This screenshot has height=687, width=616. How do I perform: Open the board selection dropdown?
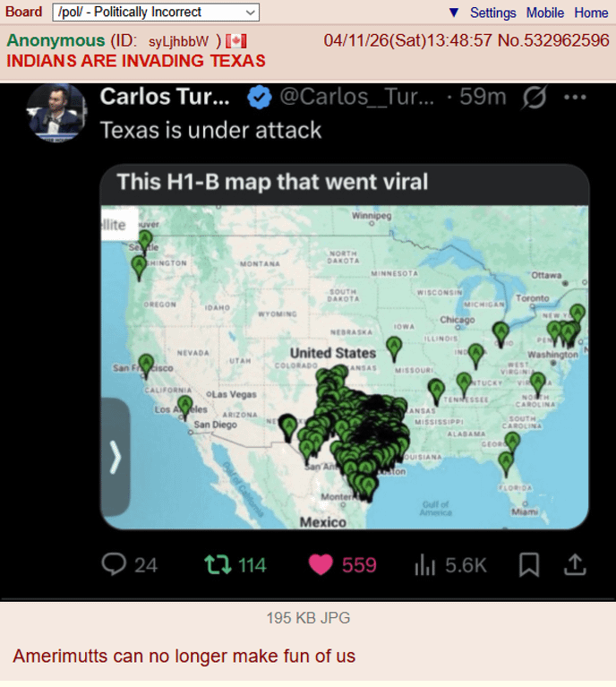pos(156,13)
